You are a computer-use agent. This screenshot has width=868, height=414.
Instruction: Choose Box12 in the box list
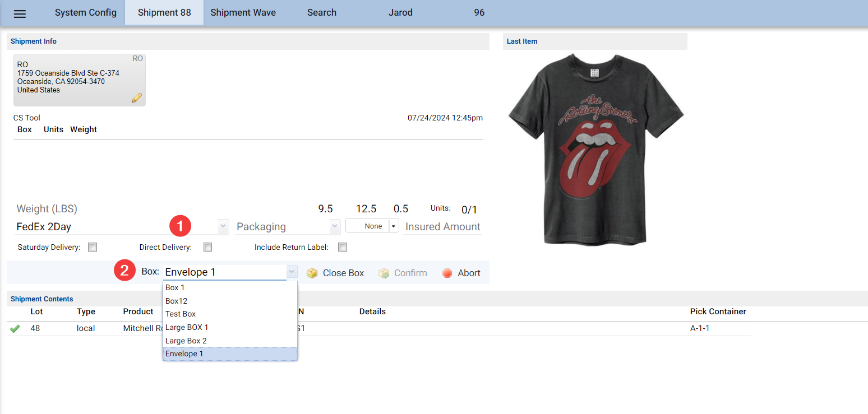click(x=230, y=301)
